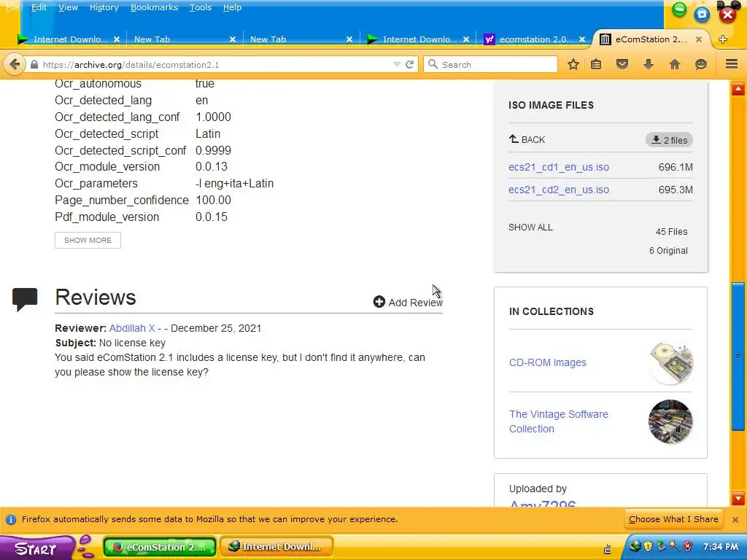Close the second New Tab

click(x=349, y=39)
